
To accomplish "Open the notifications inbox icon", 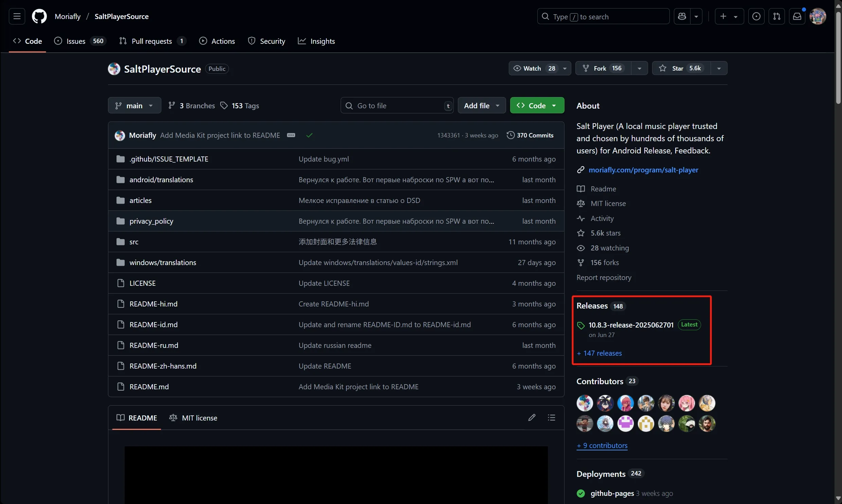I will 797,16.
